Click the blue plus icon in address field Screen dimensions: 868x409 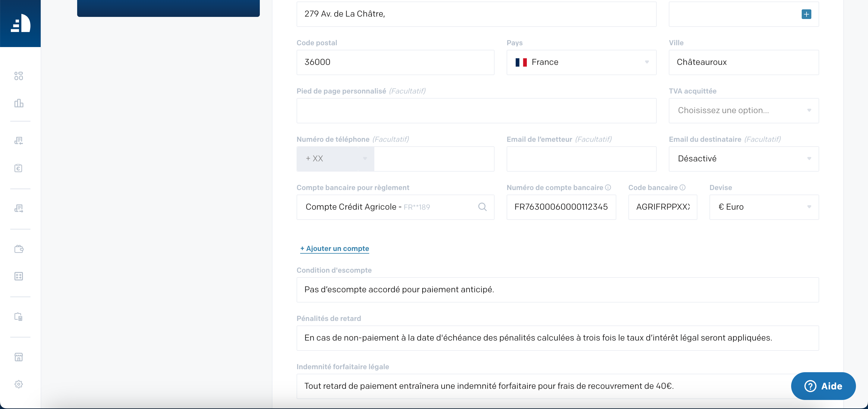(x=806, y=14)
